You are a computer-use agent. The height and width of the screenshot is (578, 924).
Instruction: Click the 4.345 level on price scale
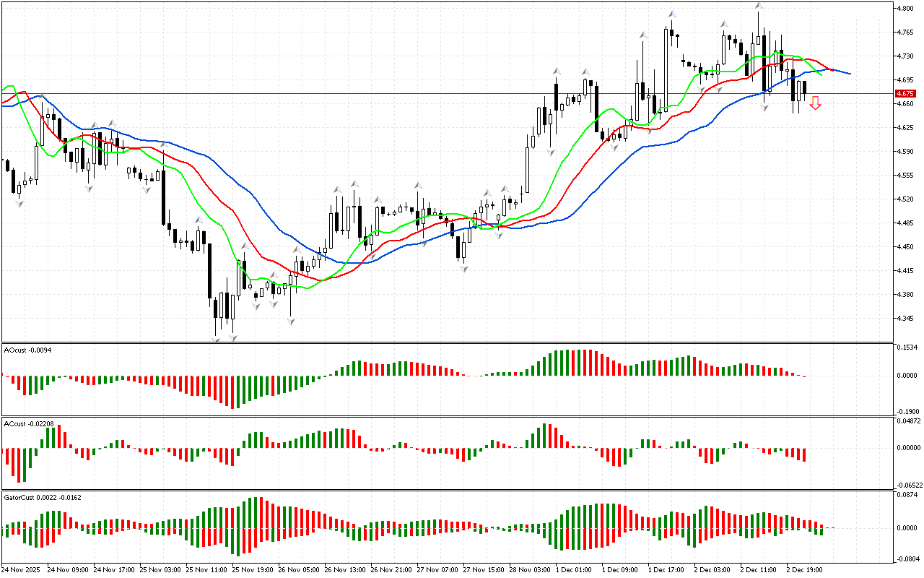(x=905, y=319)
